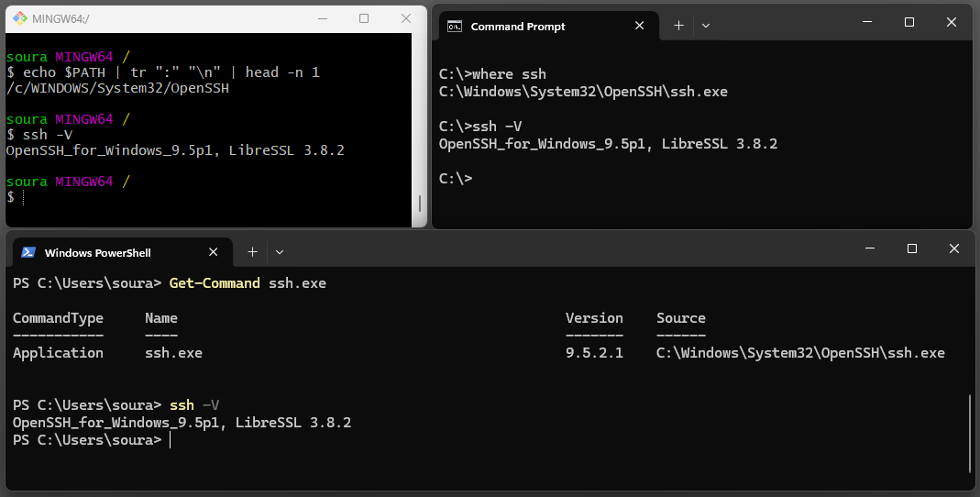The height and width of the screenshot is (497, 980).
Task: Click the 'ssh -V' command in Git Bash
Action: tap(39, 135)
